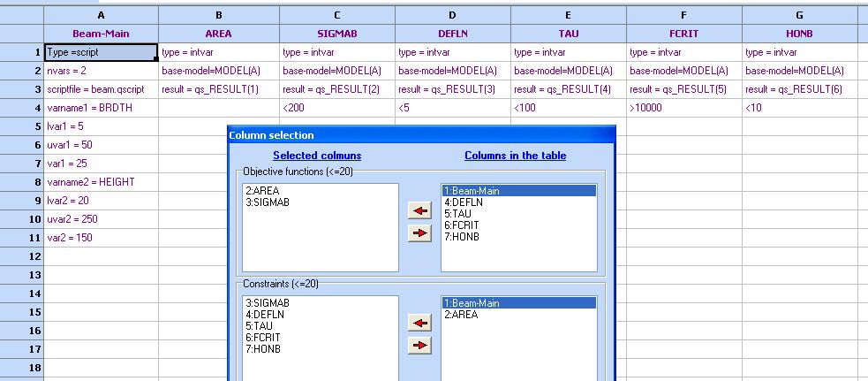Click right arrow button in Objective functions section
This screenshot has width=868, height=381.
(x=419, y=233)
